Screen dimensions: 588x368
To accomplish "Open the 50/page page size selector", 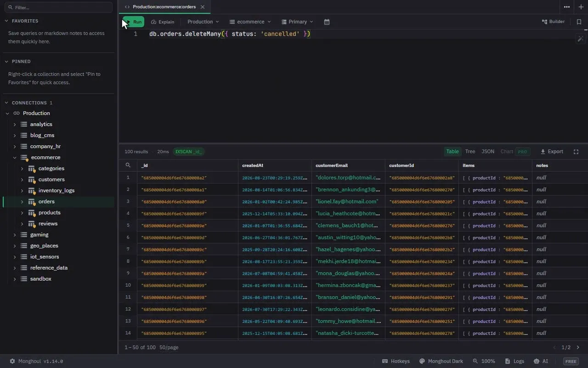I will (169, 347).
